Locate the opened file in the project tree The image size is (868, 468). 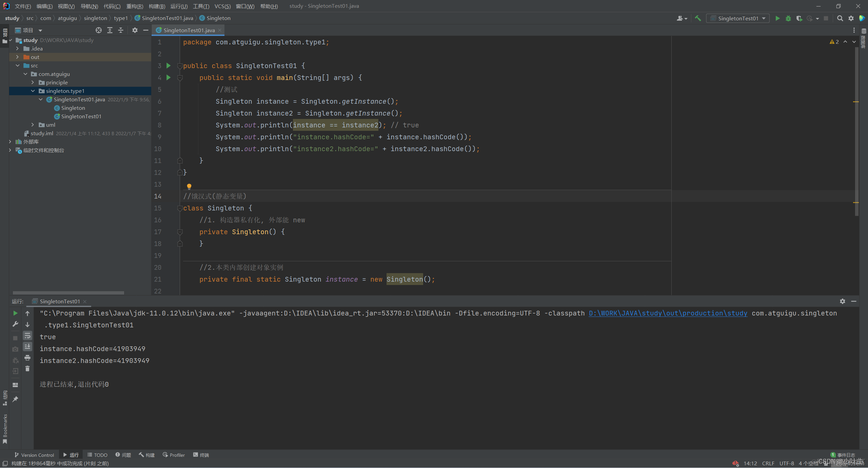click(99, 30)
